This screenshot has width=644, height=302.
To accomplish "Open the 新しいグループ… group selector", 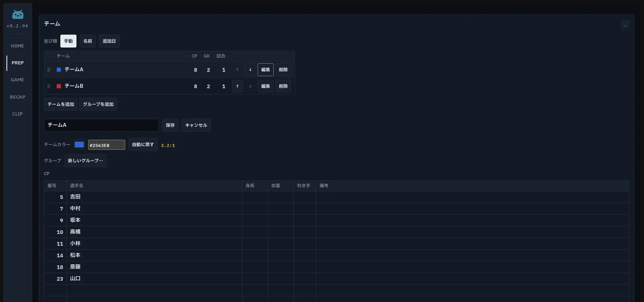I will coord(85,161).
